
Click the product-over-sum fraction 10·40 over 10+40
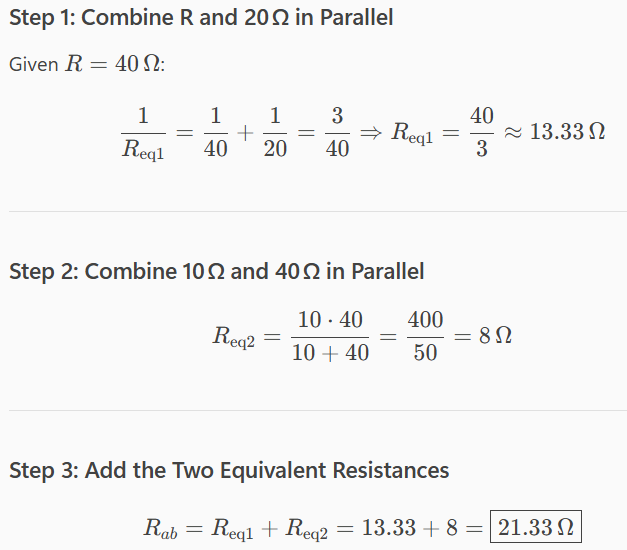coord(331,337)
